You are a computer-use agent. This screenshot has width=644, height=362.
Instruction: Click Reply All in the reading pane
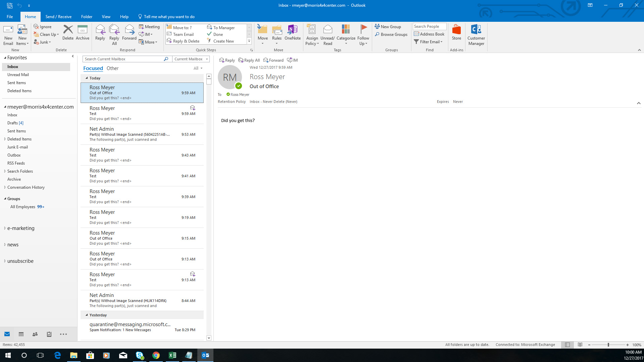tap(249, 60)
